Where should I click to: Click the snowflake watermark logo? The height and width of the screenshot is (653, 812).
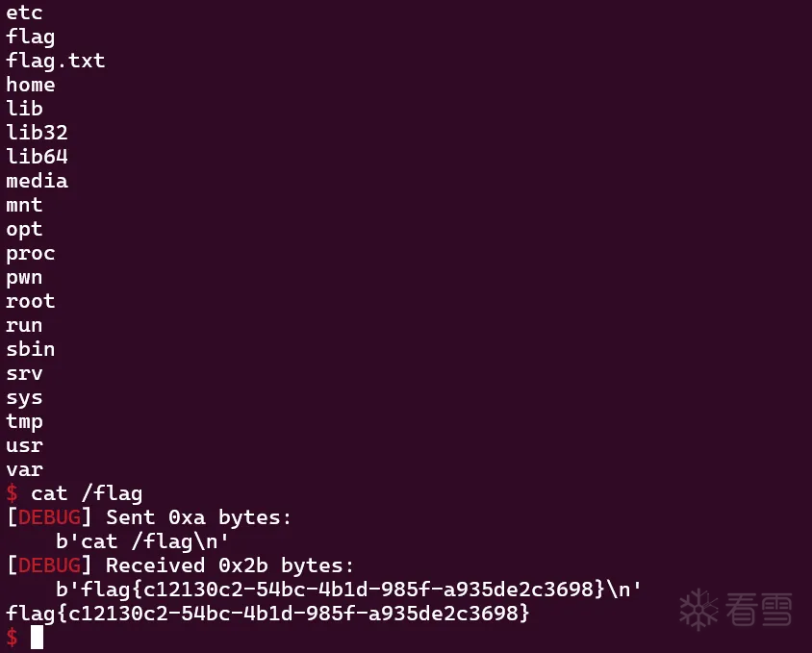tap(699, 609)
